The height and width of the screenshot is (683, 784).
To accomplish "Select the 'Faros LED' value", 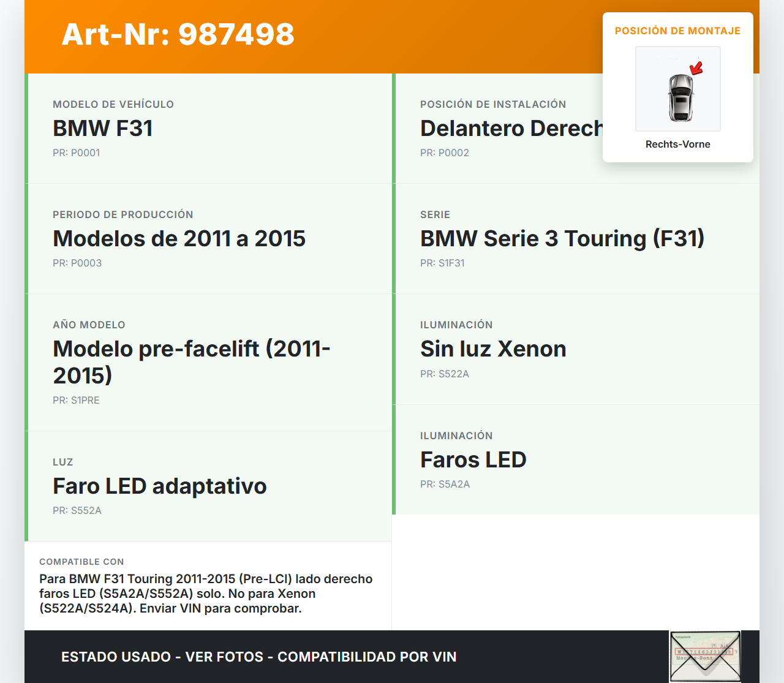I will point(473,459).
